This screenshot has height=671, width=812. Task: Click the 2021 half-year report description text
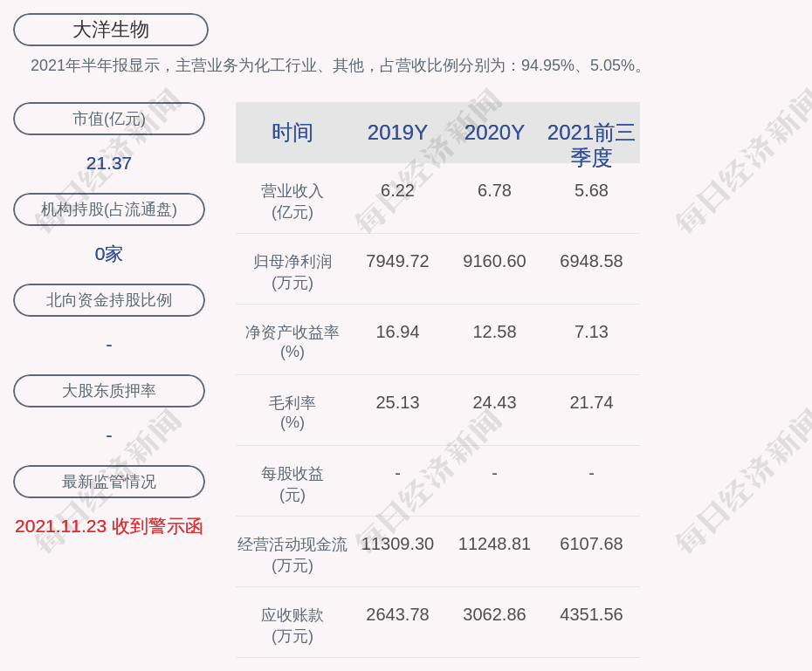click(340, 65)
